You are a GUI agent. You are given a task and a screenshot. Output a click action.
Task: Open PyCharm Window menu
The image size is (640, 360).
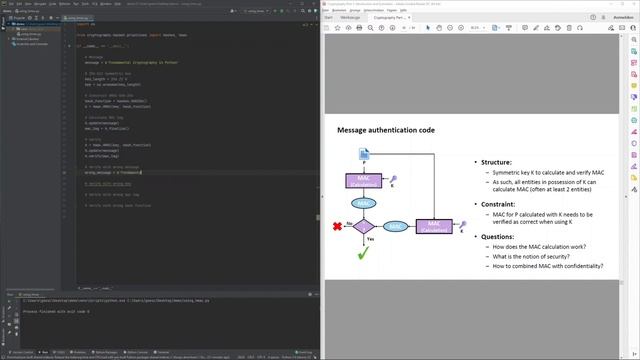(x=106, y=4)
